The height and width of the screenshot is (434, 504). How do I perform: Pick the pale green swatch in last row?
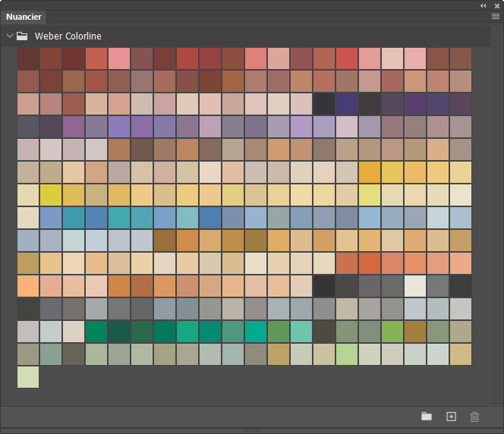click(28, 377)
